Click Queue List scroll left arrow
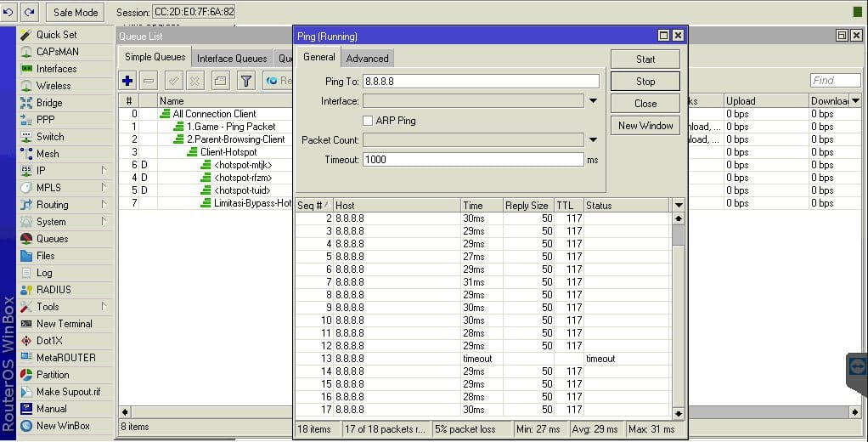This screenshot has height=442, width=868. [125, 412]
